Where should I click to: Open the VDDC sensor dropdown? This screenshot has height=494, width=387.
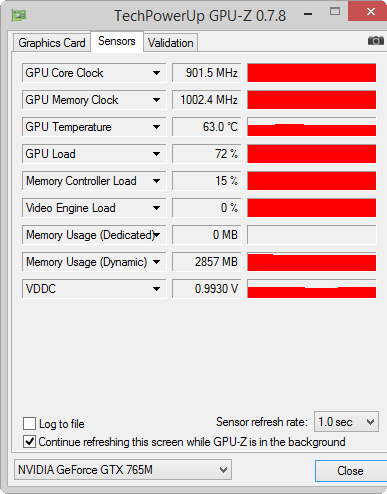[x=156, y=289]
